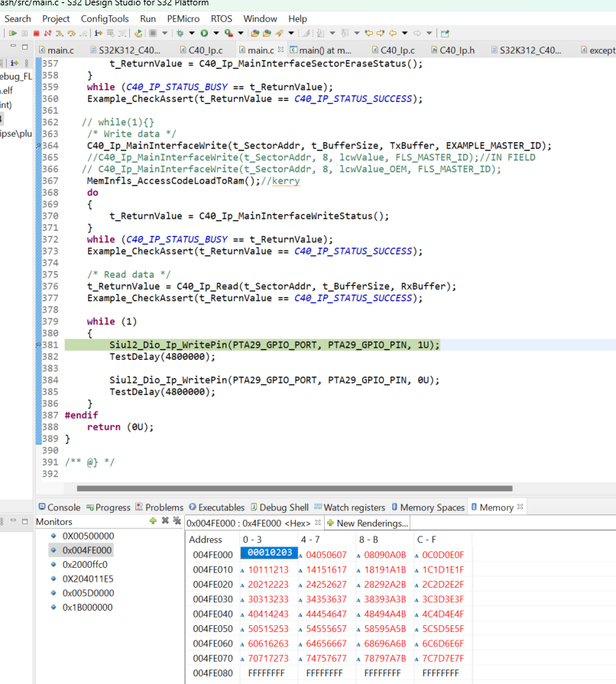Select the 0x005D0000 memory monitor
Screen dimensions: 616x684
click(x=88, y=593)
